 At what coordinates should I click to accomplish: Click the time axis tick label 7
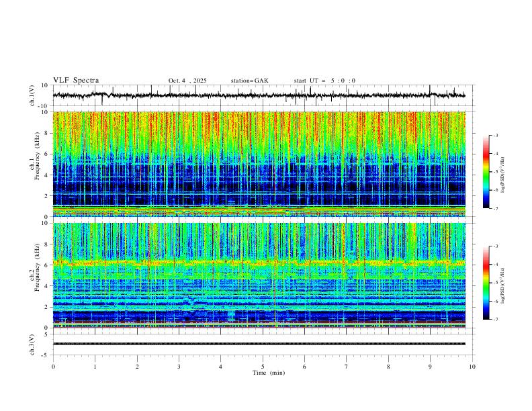point(347,367)
